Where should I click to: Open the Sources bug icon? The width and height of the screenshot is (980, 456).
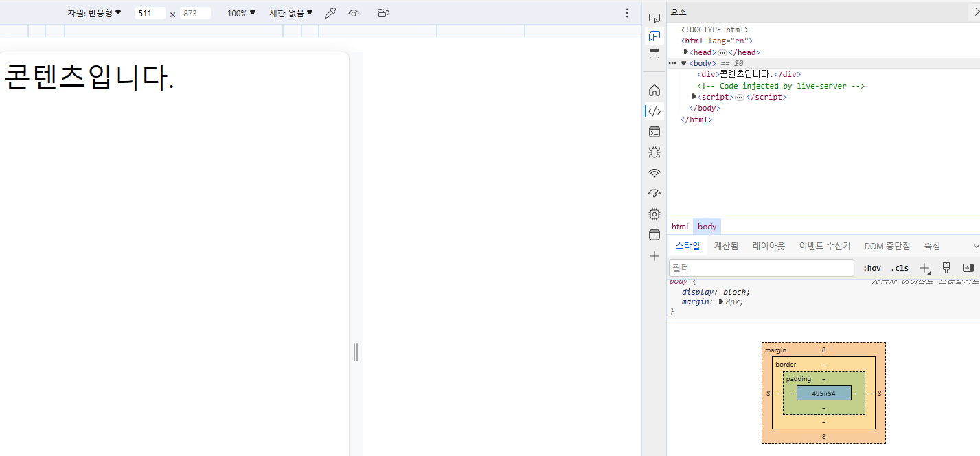click(x=654, y=152)
